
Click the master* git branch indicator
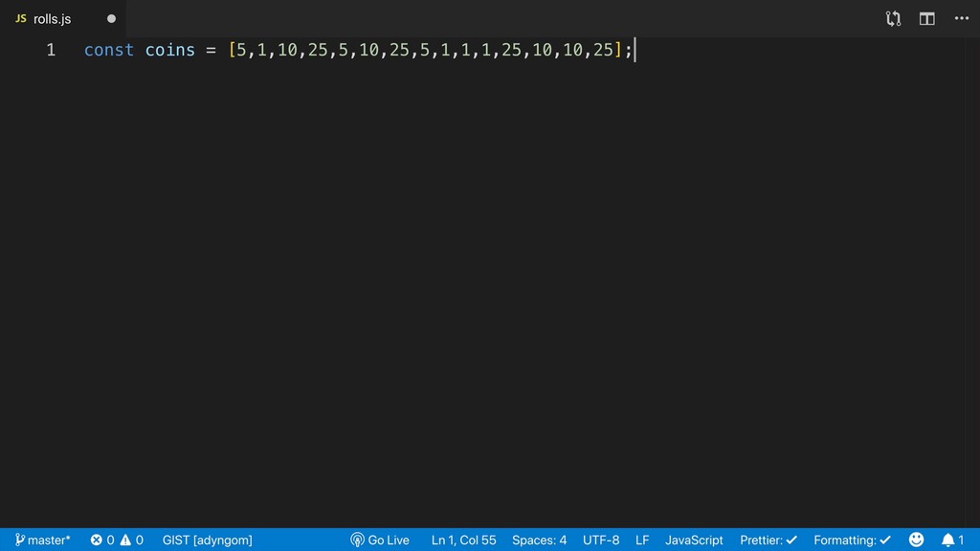[42, 540]
